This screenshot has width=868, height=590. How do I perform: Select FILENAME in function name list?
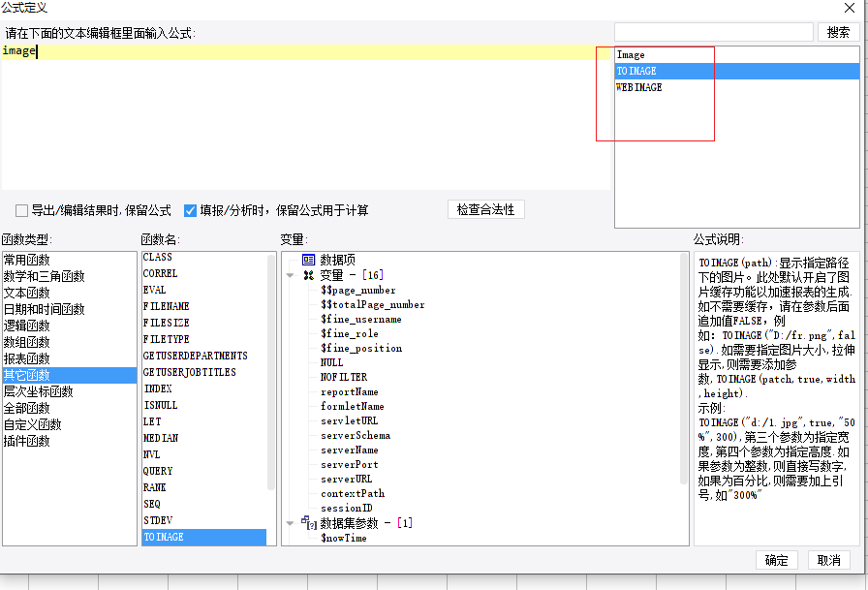204,306
